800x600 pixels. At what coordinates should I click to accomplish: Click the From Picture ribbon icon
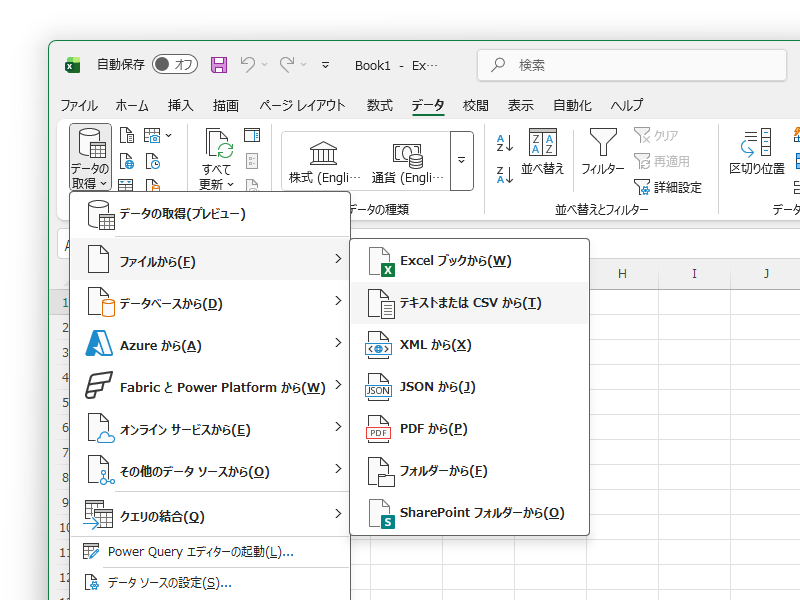pos(152,136)
